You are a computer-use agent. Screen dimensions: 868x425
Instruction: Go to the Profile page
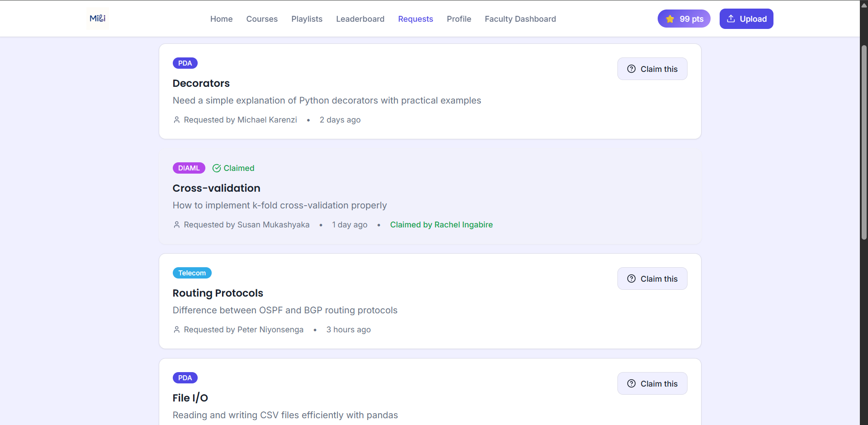coord(459,19)
